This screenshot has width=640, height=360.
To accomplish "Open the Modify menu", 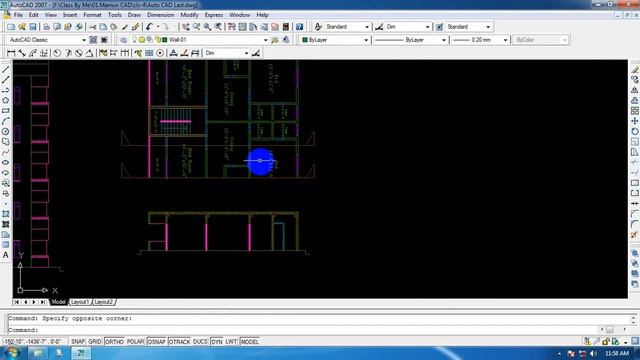I will click(189, 15).
